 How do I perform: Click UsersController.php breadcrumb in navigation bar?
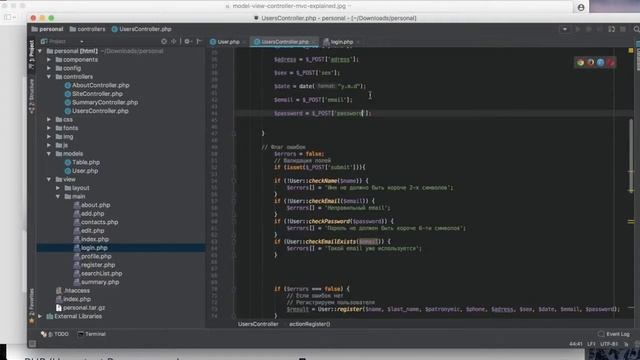[142, 29]
